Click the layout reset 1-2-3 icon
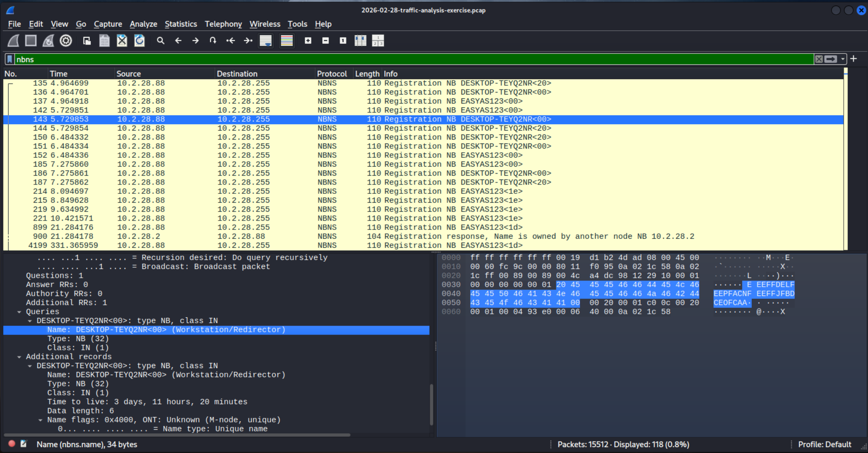The width and height of the screenshot is (868, 453). 378,41
